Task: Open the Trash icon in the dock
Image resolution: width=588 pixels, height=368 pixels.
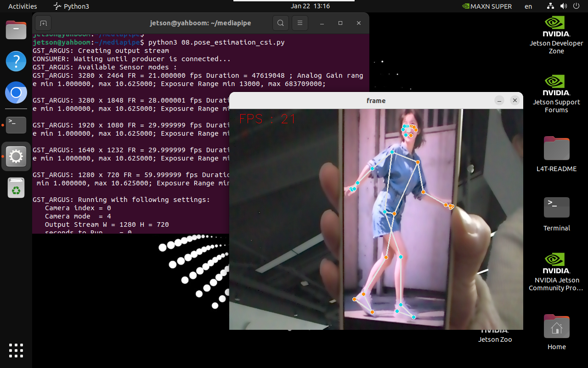Action: pos(16,188)
